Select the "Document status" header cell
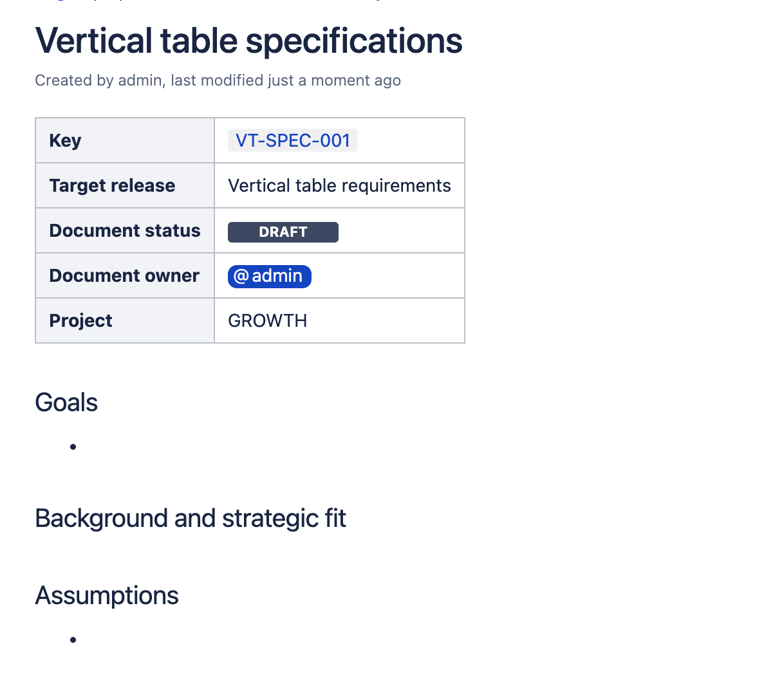 point(125,231)
